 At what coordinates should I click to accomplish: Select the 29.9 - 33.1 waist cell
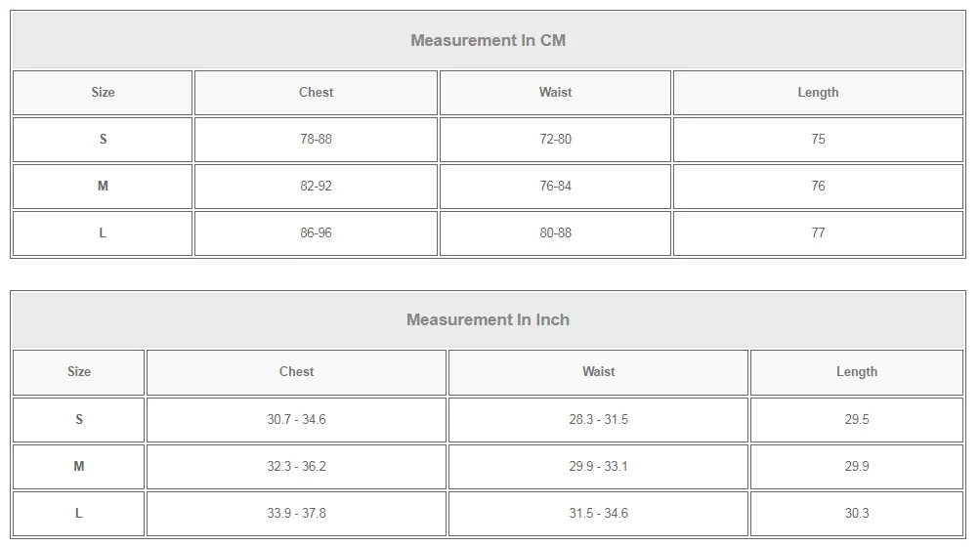tap(598, 466)
